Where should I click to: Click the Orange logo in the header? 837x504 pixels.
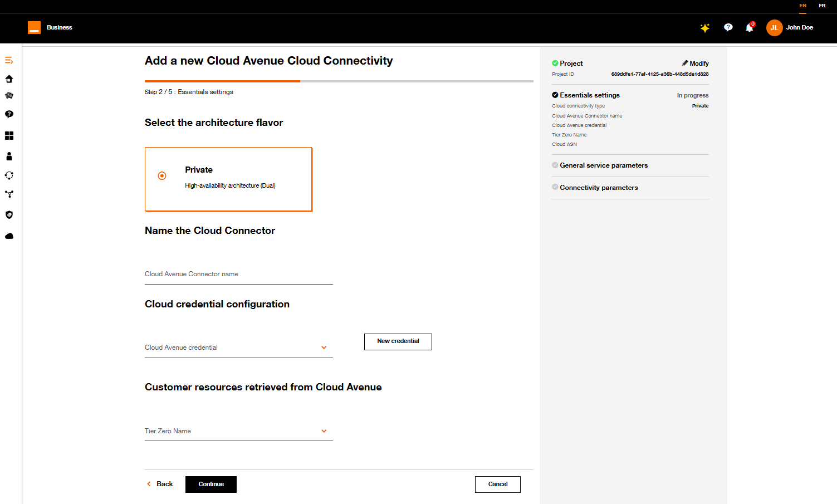[34, 27]
